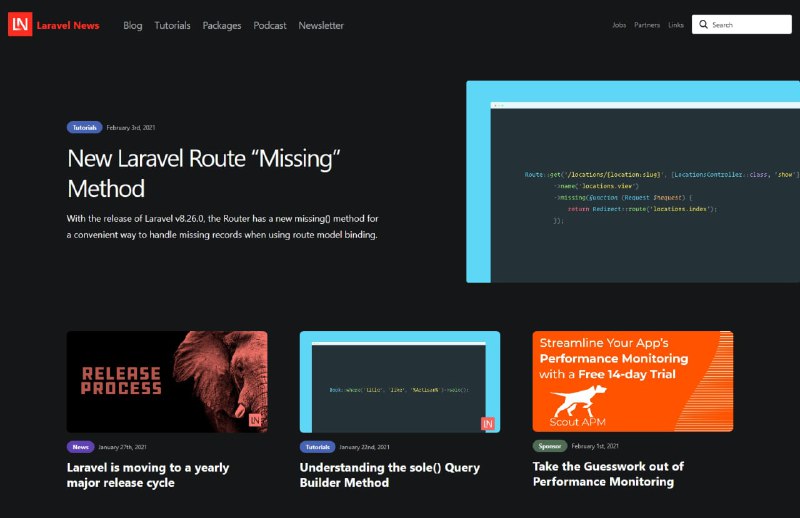Open the sole() query code thumbnail
The height and width of the screenshot is (518, 800).
(400, 382)
